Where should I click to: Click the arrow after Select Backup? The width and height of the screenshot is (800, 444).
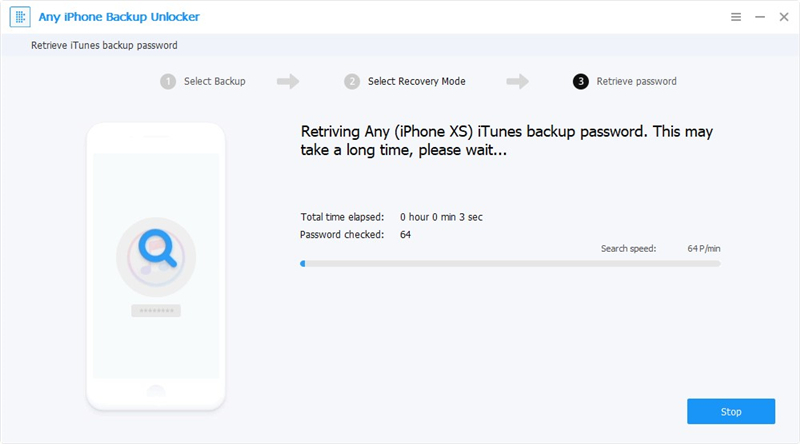(288, 81)
